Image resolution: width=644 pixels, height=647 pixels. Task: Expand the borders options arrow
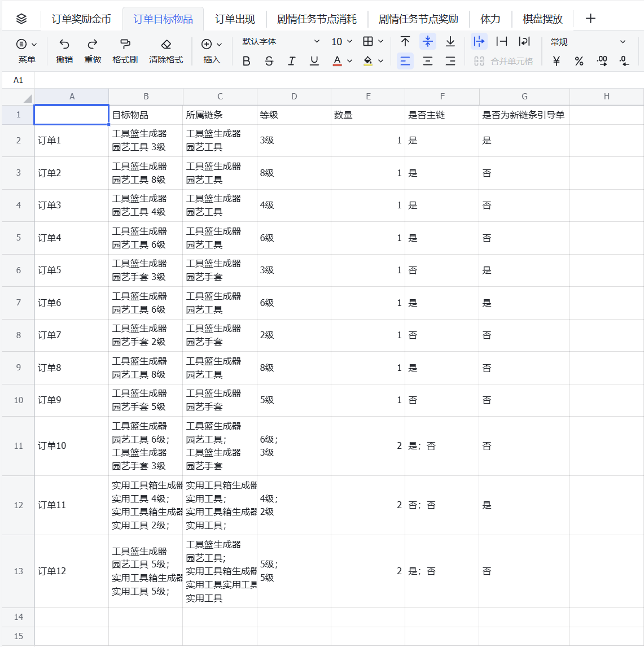click(x=381, y=41)
